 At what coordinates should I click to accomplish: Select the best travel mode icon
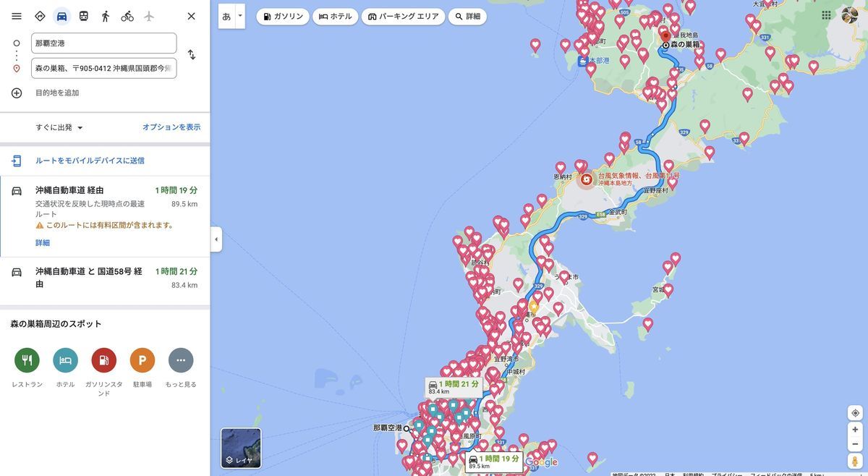pyautogui.click(x=40, y=16)
